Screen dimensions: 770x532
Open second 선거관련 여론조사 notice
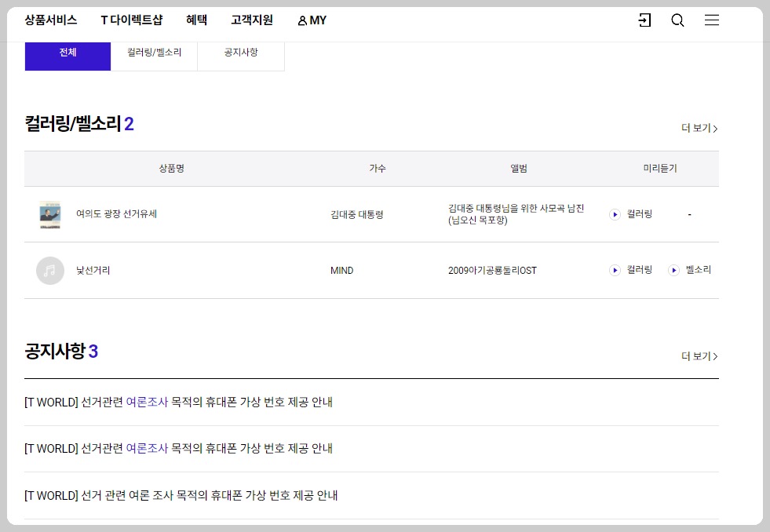point(179,449)
